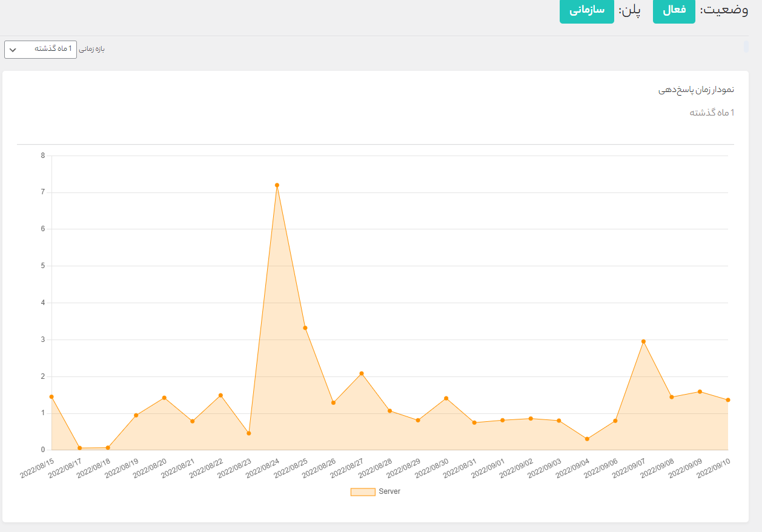This screenshot has height=532, width=762.
Task: Click the data point for 2022/09/04
Action: click(x=587, y=439)
